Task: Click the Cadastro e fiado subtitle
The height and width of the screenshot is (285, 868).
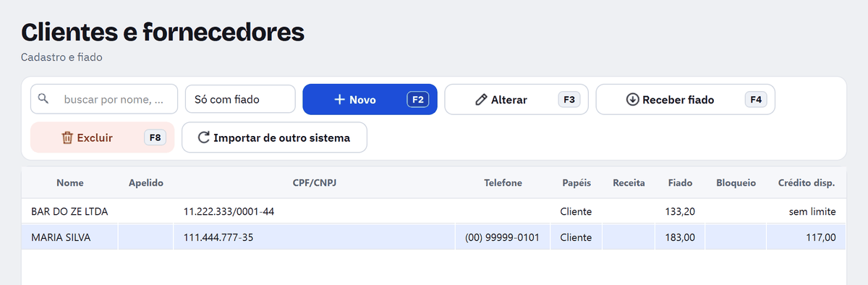Action: click(61, 57)
